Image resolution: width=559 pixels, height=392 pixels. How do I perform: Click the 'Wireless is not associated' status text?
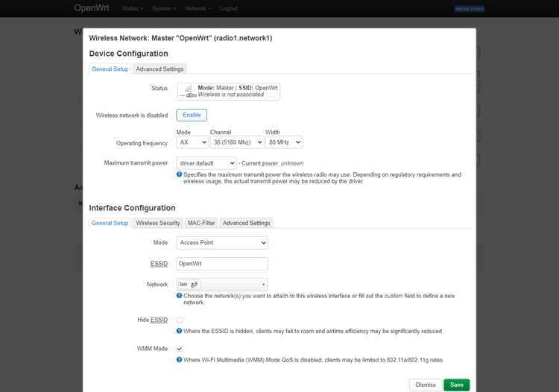(x=231, y=95)
